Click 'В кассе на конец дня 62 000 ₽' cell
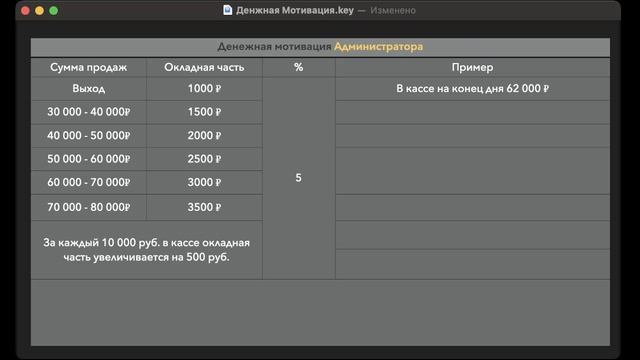Image resolution: width=640 pixels, height=360 pixels. [472, 89]
